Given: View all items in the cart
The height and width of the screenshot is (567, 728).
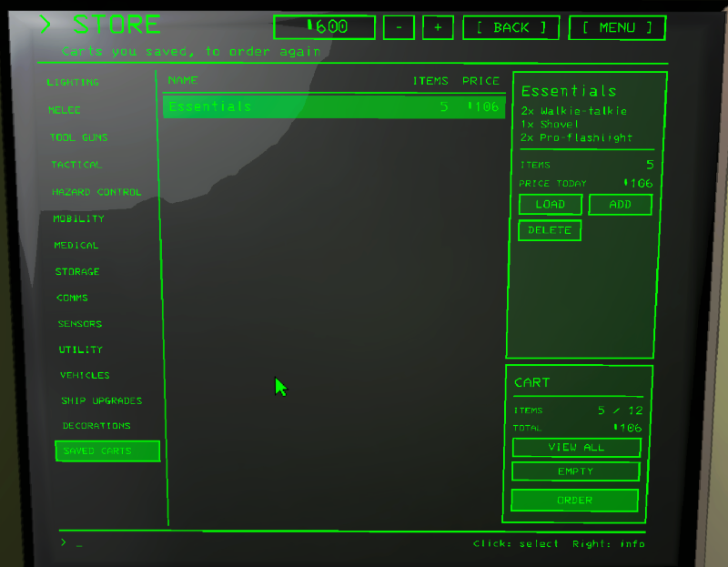Looking at the screenshot, I should [576, 447].
